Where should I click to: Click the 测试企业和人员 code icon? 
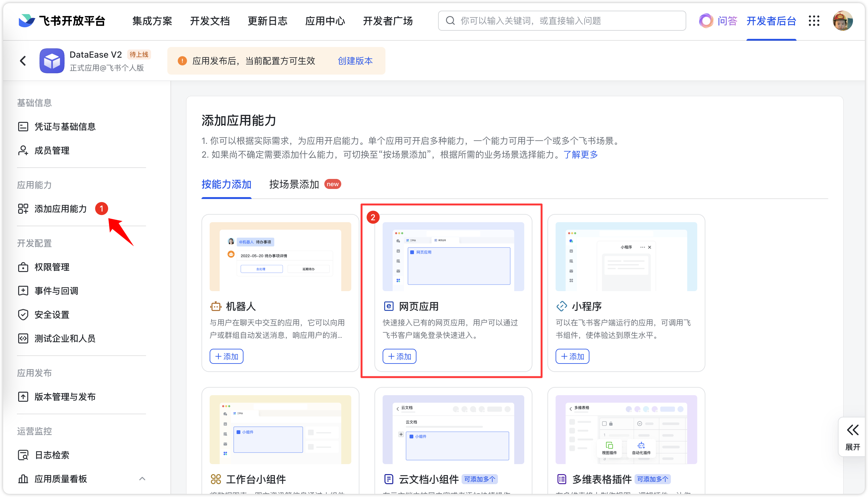[23, 339]
